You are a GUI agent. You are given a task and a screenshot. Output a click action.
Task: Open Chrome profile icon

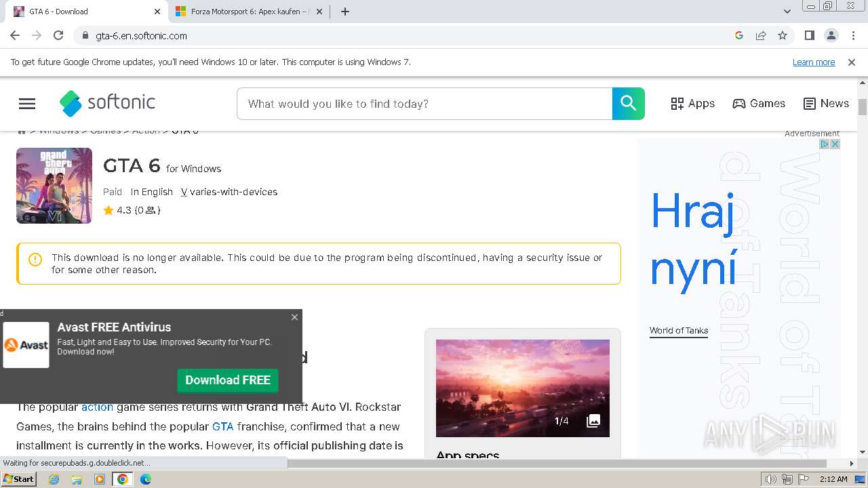(831, 35)
